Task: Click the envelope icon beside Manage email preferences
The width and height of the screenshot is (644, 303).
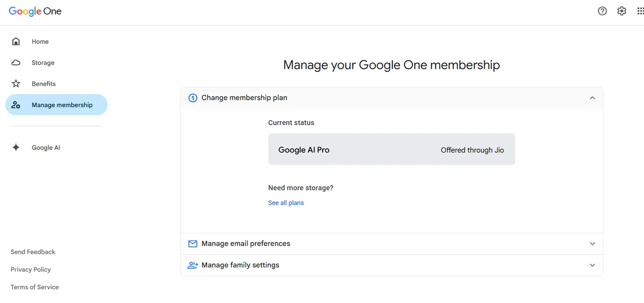Action: [x=193, y=244]
